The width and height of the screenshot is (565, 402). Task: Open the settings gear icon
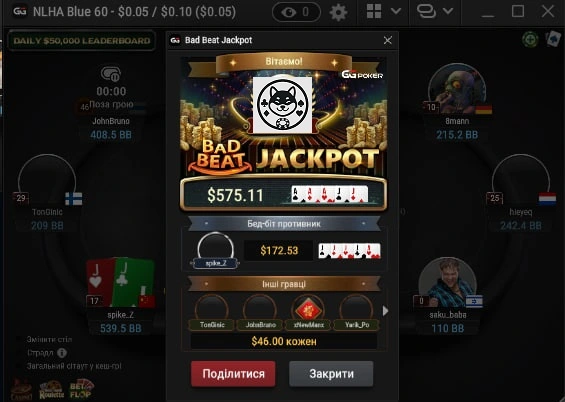click(x=338, y=13)
